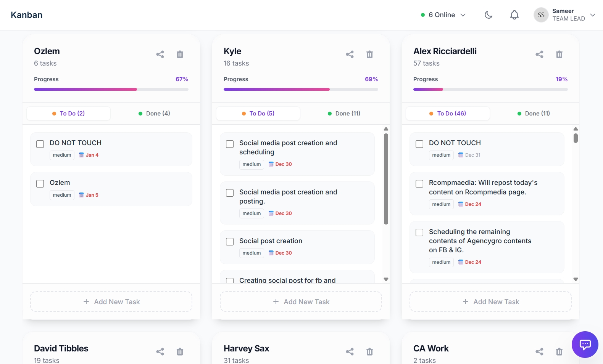
Task: Add New Task to Kyle's board
Action: 301,302
